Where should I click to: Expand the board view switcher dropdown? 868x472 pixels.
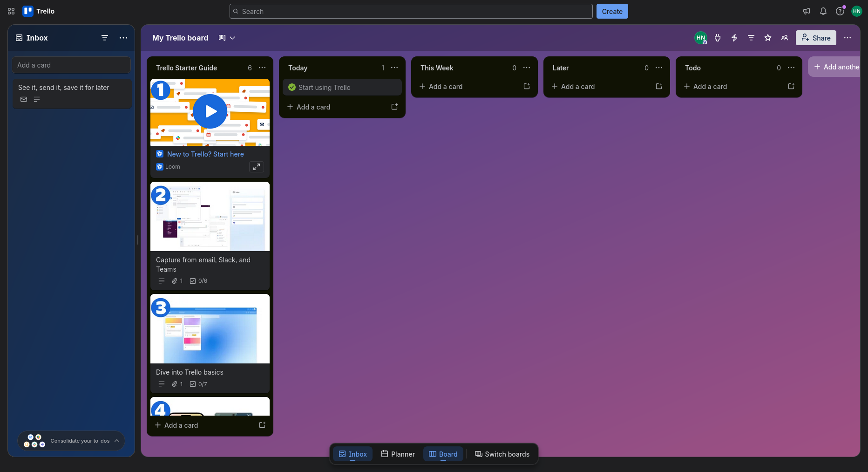pyautogui.click(x=227, y=38)
